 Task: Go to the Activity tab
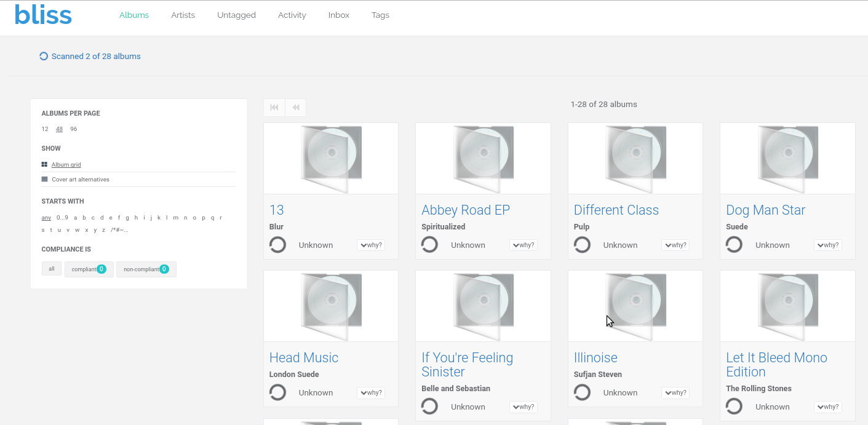click(292, 15)
